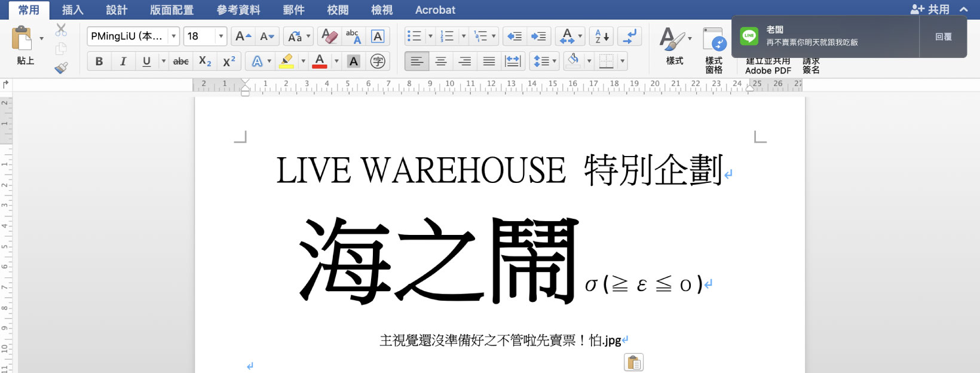Switch to the 校閱 tab
The height and width of the screenshot is (373, 980).
pyautogui.click(x=338, y=10)
